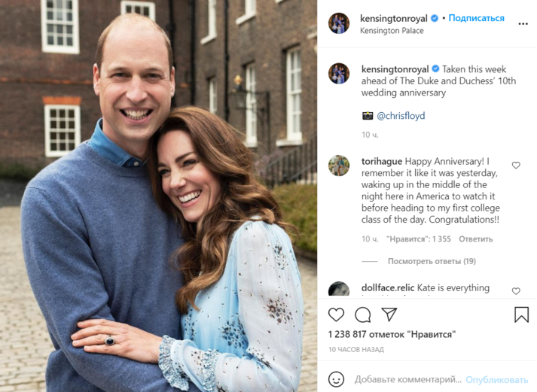
Task: Open the comment bubble icon
Action: tap(363, 315)
